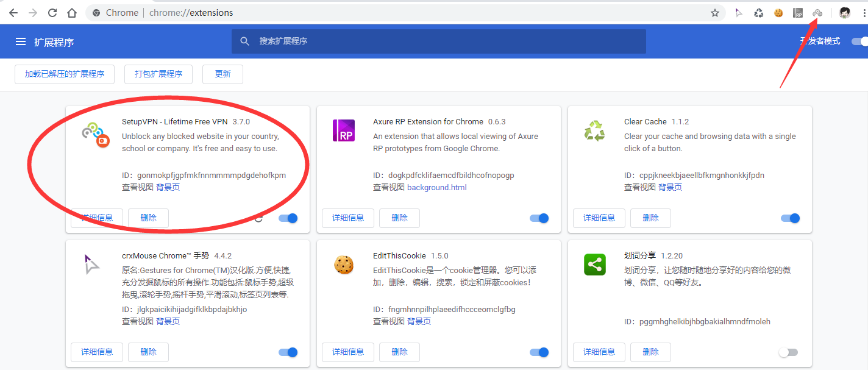Image resolution: width=868 pixels, height=370 pixels.
Task: Select crxMouse ID jlgkpaicikihijadgifklkbpdajbkhjo
Action: pyautogui.click(x=192, y=310)
